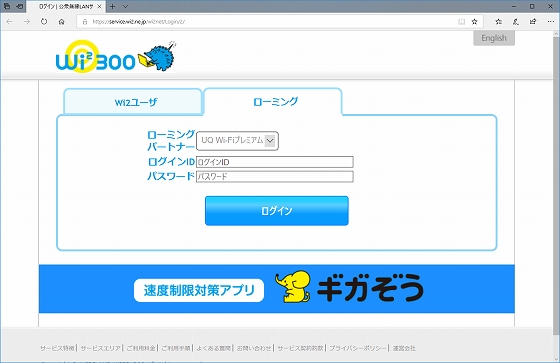The image size is (560, 363).
Task: Reload the page with the refresh icon
Action: (44, 22)
